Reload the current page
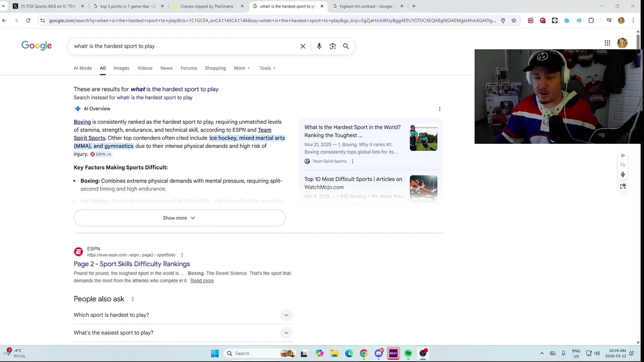Image resolution: width=644 pixels, height=362 pixels. (28, 21)
